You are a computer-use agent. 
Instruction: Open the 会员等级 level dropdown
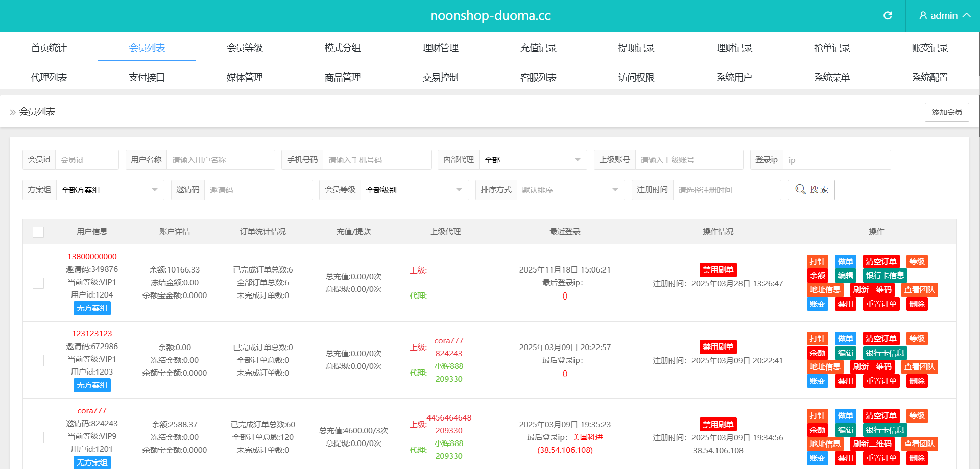pos(414,190)
